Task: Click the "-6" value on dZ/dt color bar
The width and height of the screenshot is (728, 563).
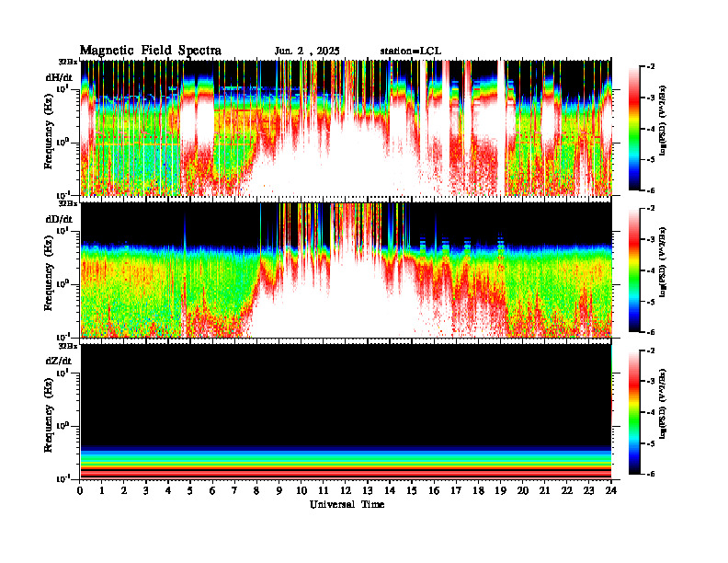Action: click(x=651, y=475)
